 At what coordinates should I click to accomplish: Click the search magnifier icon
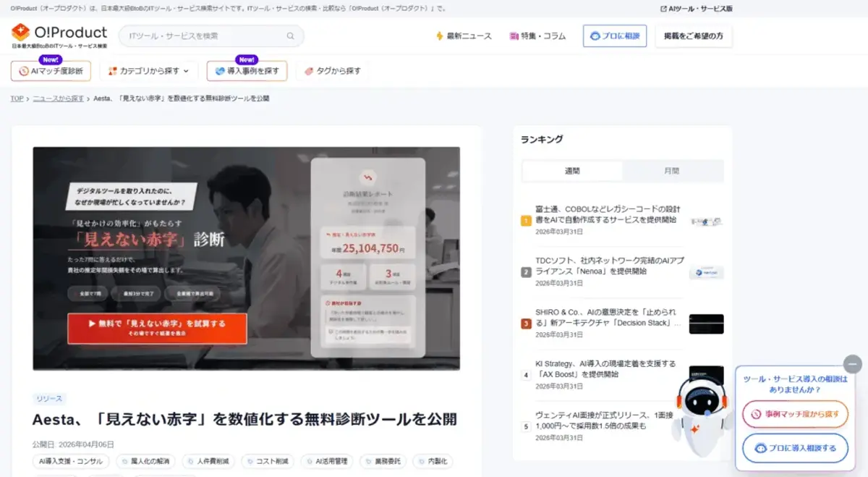click(x=291, y=36)
